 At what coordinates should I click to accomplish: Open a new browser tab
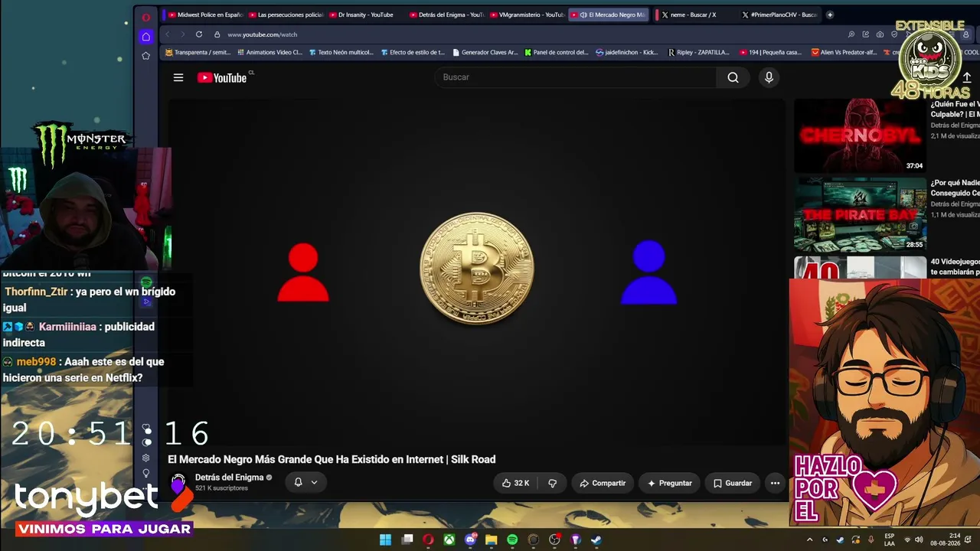pyautogui.click(x=829, y=15)
